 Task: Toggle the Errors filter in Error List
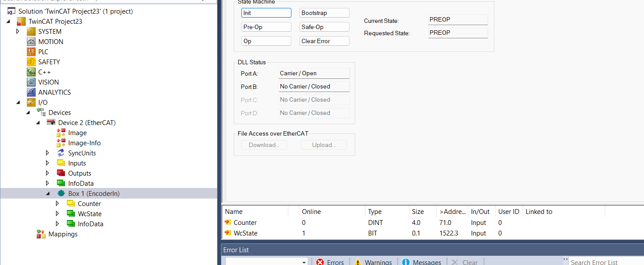330,262
